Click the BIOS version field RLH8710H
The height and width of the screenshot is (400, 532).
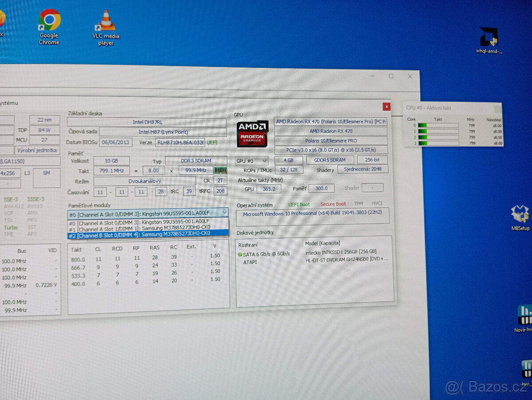180,143
